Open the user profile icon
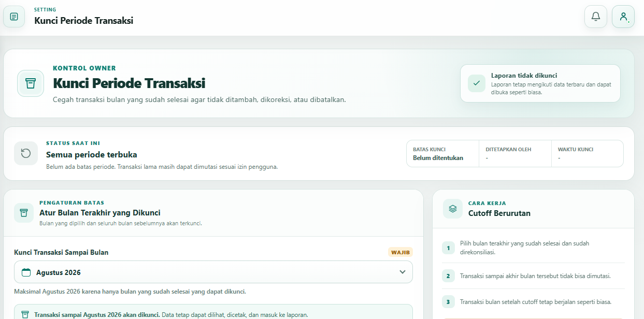Viewport: 644px width, 319px height. click(623, 17)
